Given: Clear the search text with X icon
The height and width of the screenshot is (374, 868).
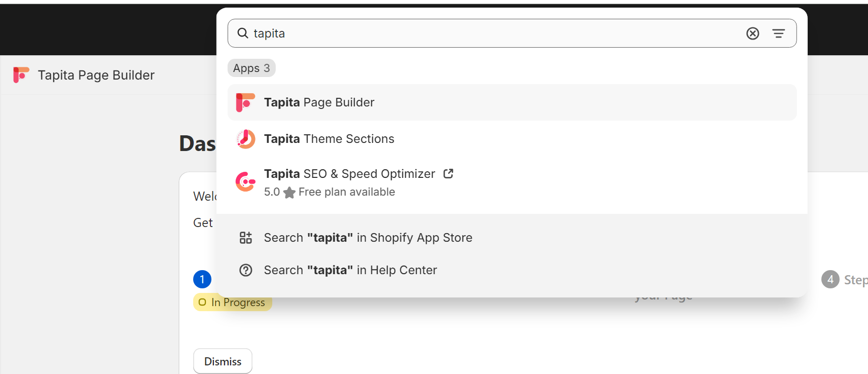Looking at the screenshot, I should [x=752, y=33].
